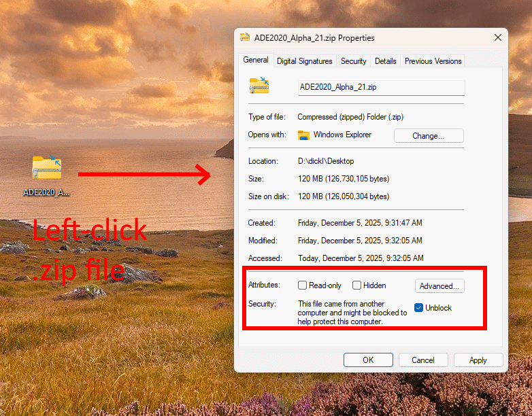The height and width of the screenshot is (416, 532).
Task: Click the Cancel button
Action: click(423, 360)
